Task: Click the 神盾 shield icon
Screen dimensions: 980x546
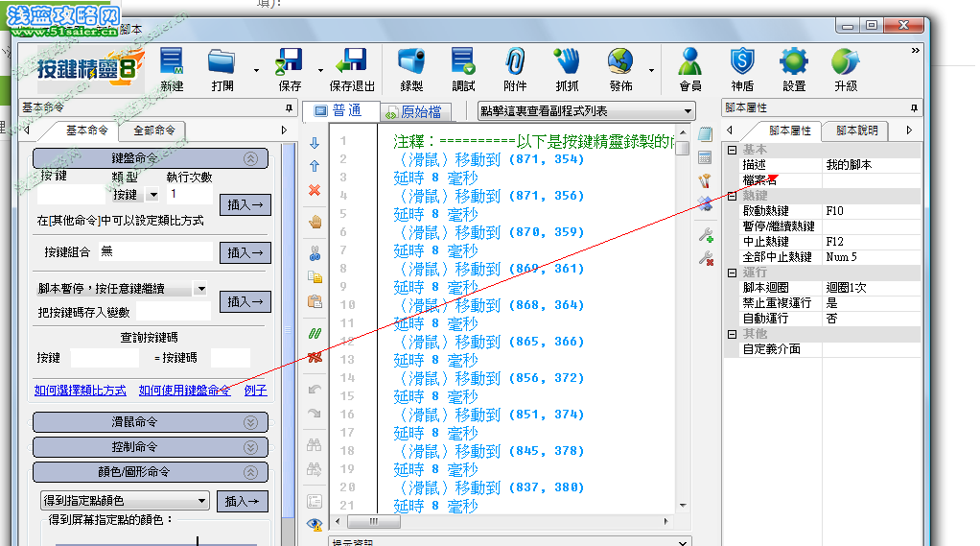Action: [742, 69]
